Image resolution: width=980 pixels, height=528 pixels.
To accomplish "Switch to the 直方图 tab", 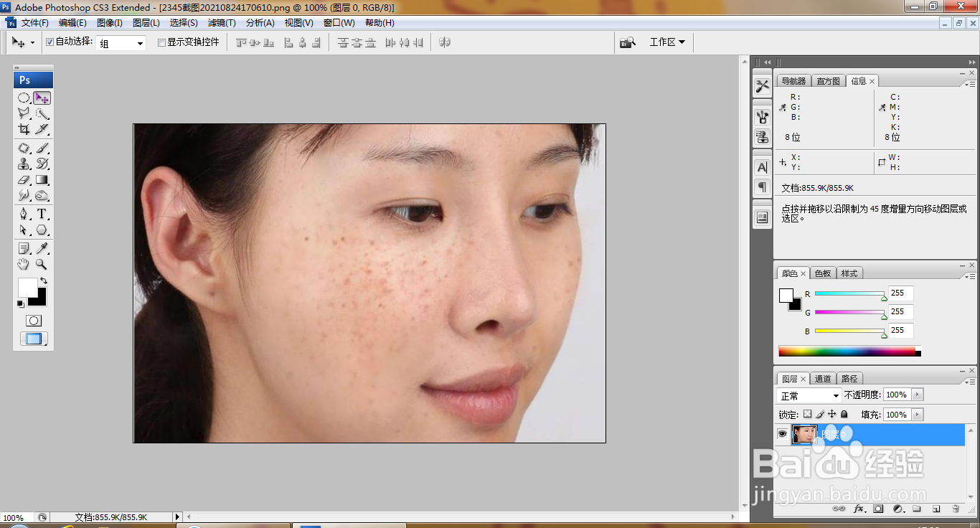I will click(828, 81).
